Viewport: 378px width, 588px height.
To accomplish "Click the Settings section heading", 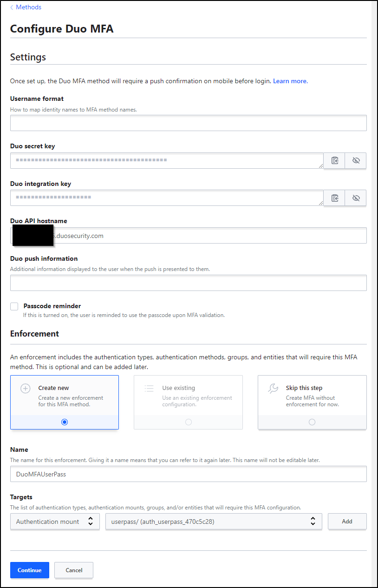I will pyautogui.click(x=28, y=57).
